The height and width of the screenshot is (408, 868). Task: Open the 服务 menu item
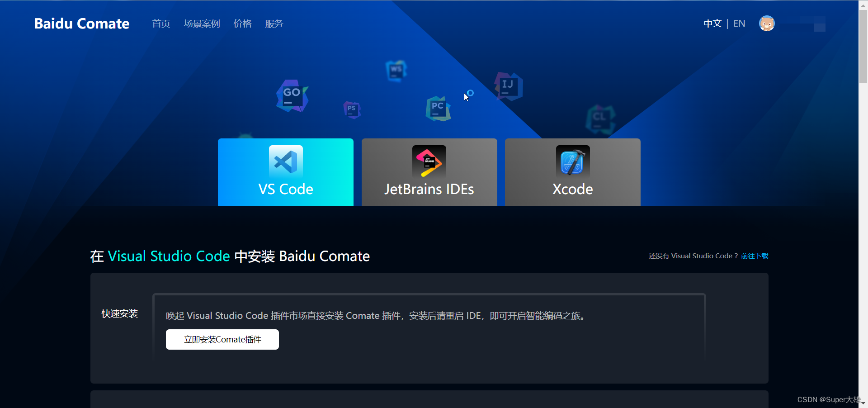point(274,24)
